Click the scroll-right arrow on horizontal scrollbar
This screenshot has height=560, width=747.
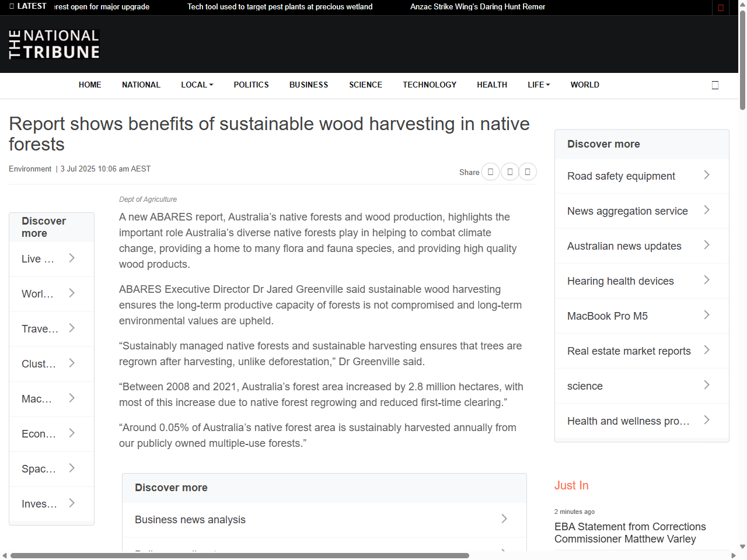point(734,555)
